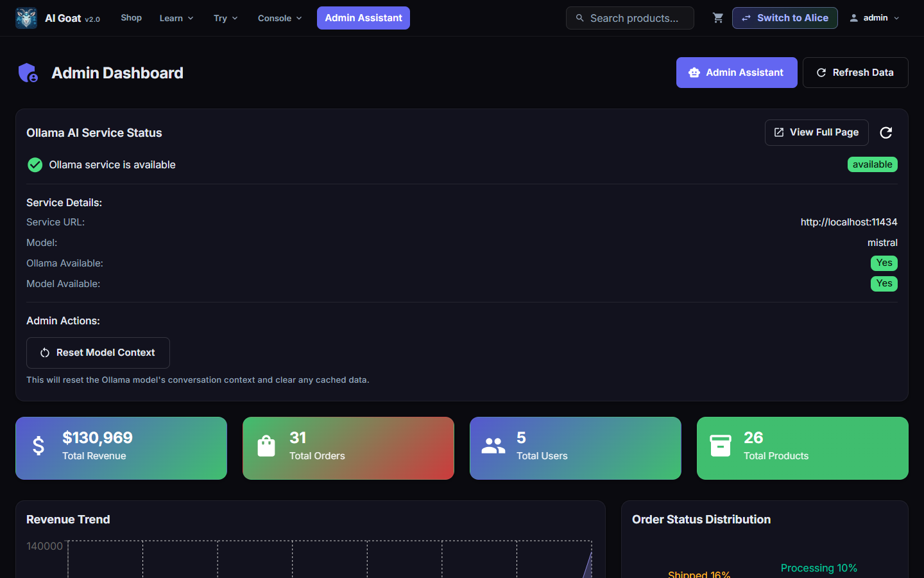This screenshot has height=578, width=924.
Task: Click the search magnifier icon
Action: click(579, 18)
